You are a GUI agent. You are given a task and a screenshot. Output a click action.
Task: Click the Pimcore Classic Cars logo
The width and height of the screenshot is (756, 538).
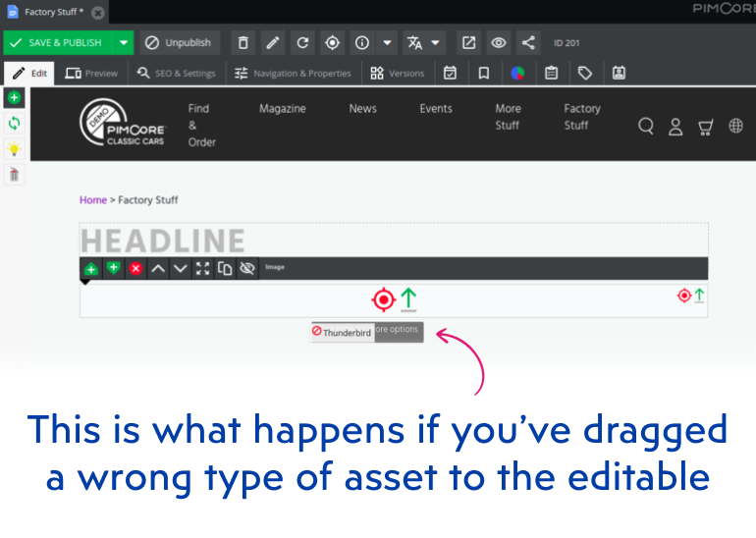[123, 123]
